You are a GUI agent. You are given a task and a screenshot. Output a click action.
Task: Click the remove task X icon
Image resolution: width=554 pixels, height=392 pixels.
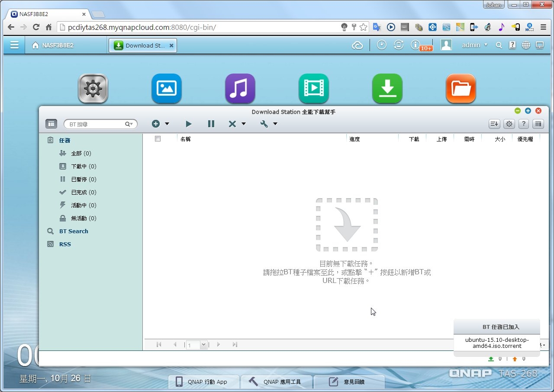click(232, 124)
